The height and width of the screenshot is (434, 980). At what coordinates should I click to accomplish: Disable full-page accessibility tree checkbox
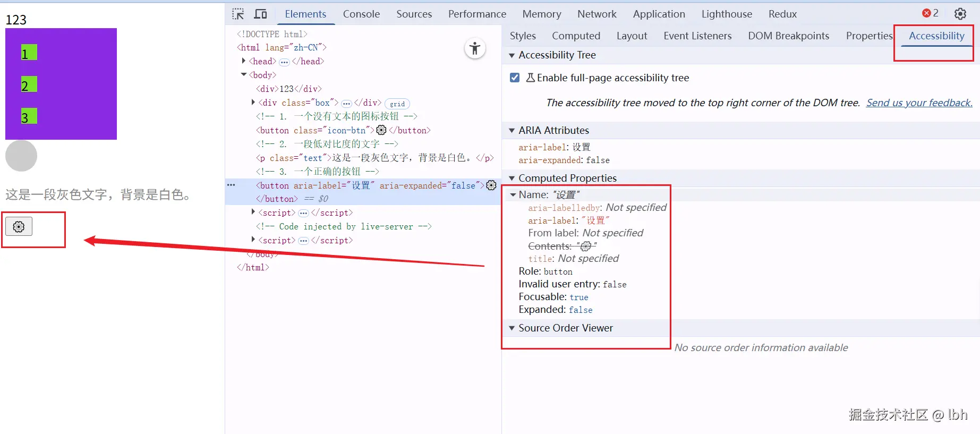pyautogui.click(x=514, y=78)
